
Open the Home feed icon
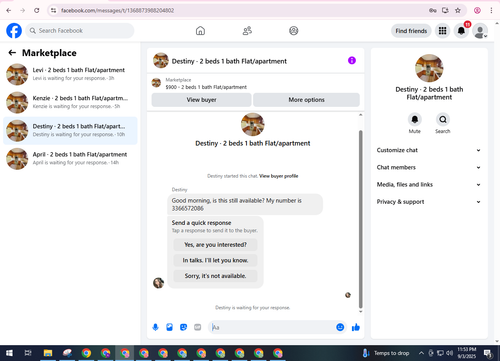(x=200, y=31)
